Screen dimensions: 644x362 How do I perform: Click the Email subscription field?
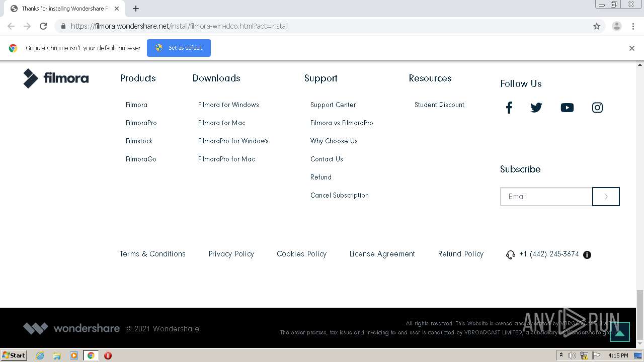click(x=546, y=197)
